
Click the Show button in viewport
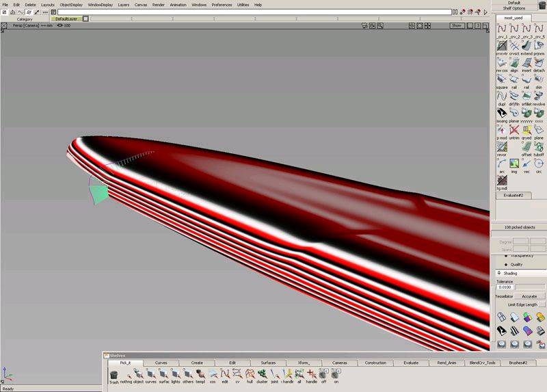pos(457,25)
